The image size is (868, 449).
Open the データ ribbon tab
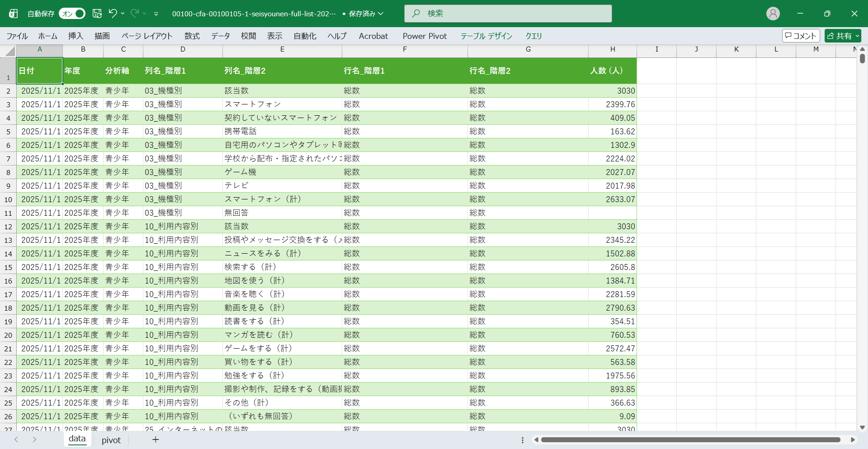(220, 36)
